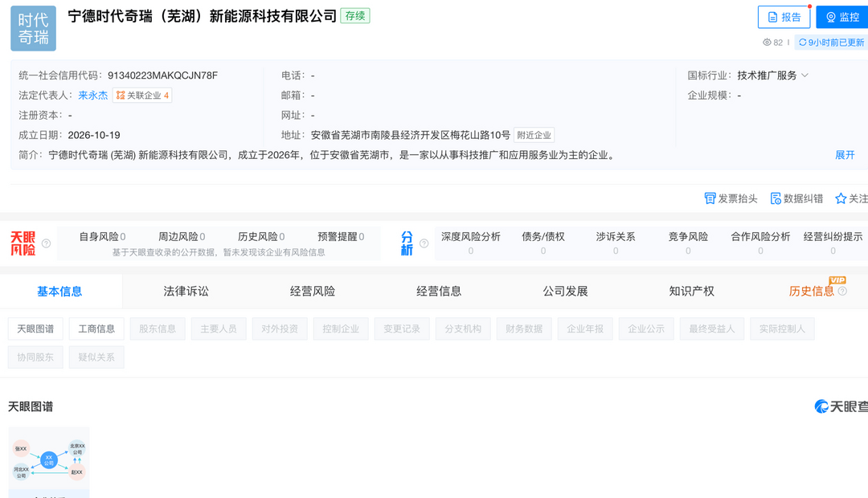
Task: Click the 发票抬头 invoice icon
Action: (x=710, y=198)
